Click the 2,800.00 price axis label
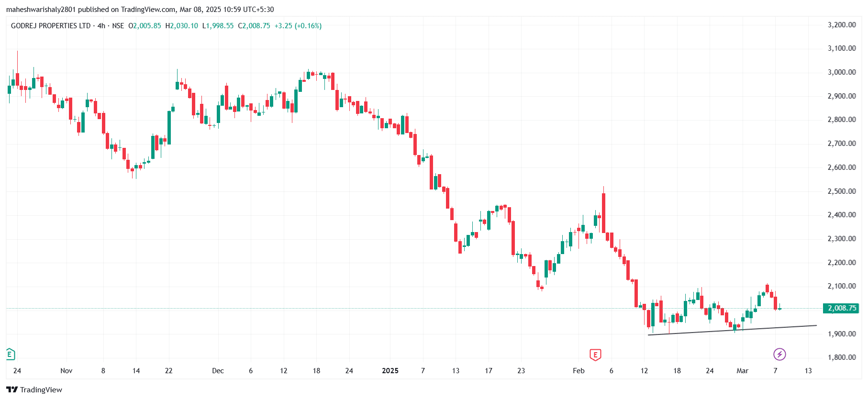 point(842,120)
